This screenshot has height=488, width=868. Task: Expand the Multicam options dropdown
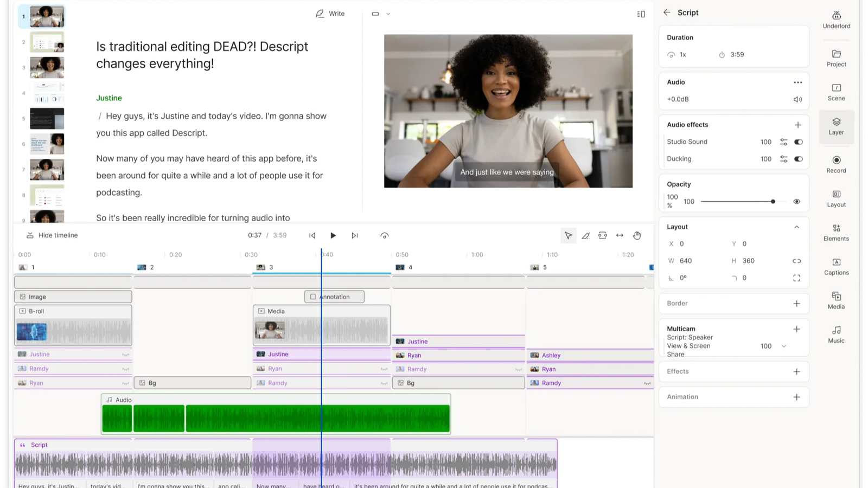coord(783,346)
